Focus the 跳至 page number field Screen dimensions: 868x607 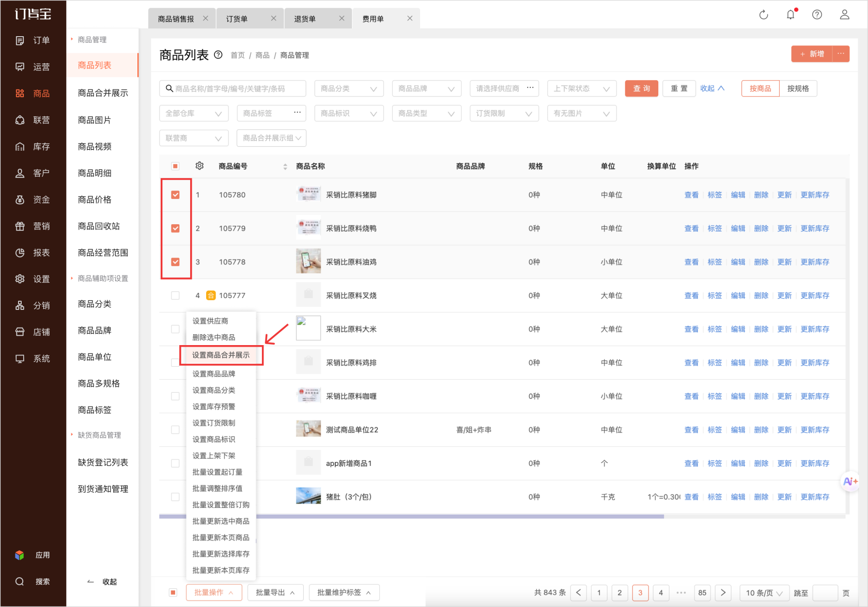(x=825, y=593)
